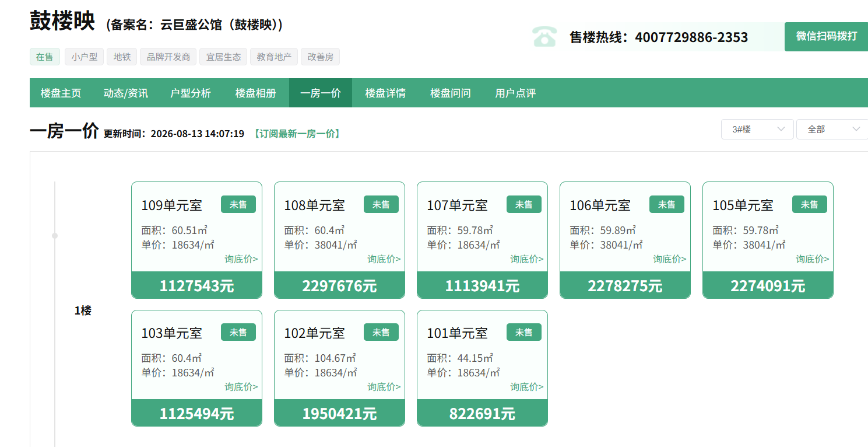This screenshot has width=868, height=447.
Task: Click total price 2297676元
Action: (x=340, y=286)
